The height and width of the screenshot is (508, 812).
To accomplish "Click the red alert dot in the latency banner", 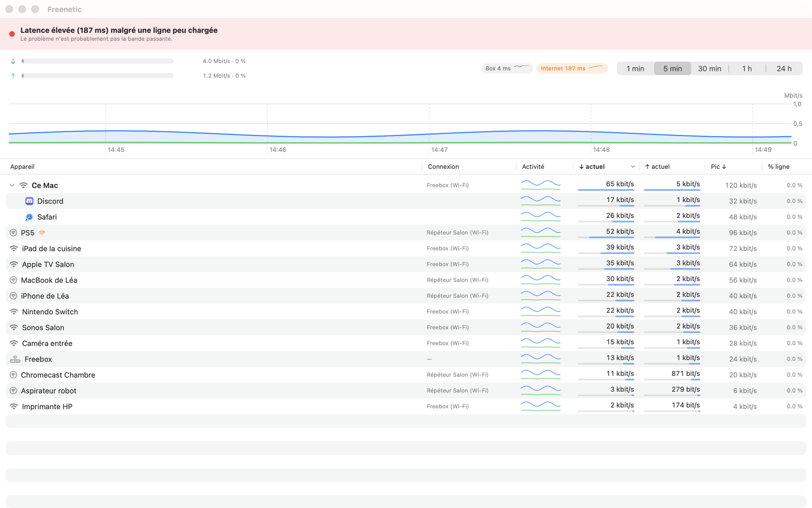I will tap(12, 34).
